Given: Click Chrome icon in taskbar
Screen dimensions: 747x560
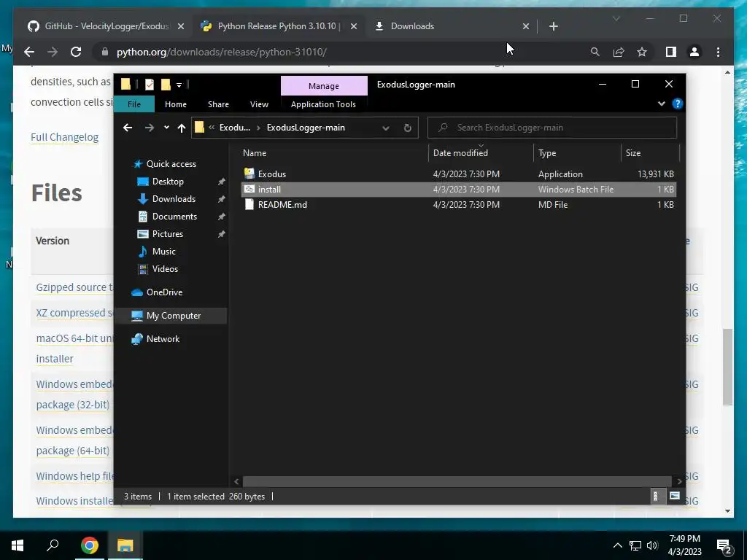Looking at the screenshot, I should [89, 545].
